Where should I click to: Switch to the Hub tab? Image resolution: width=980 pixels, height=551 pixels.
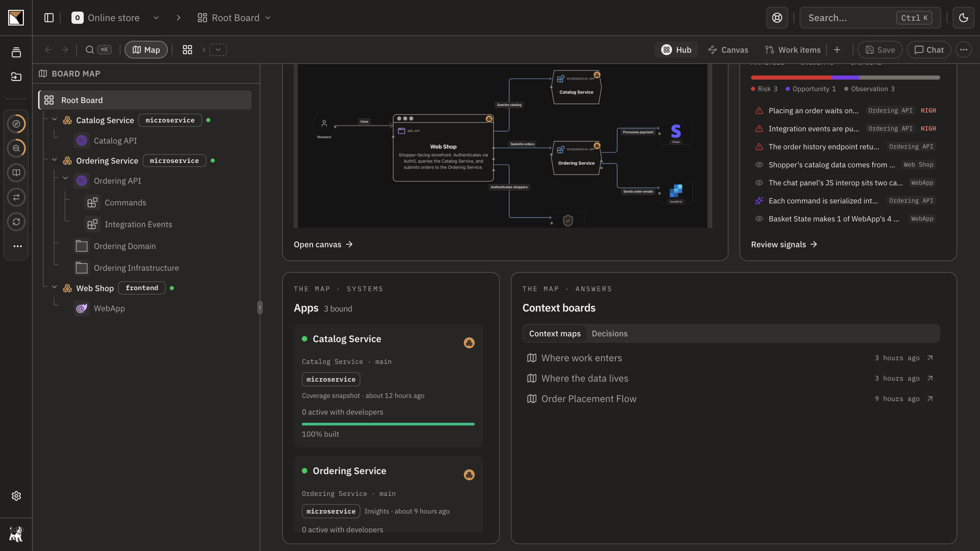point(676,50)
